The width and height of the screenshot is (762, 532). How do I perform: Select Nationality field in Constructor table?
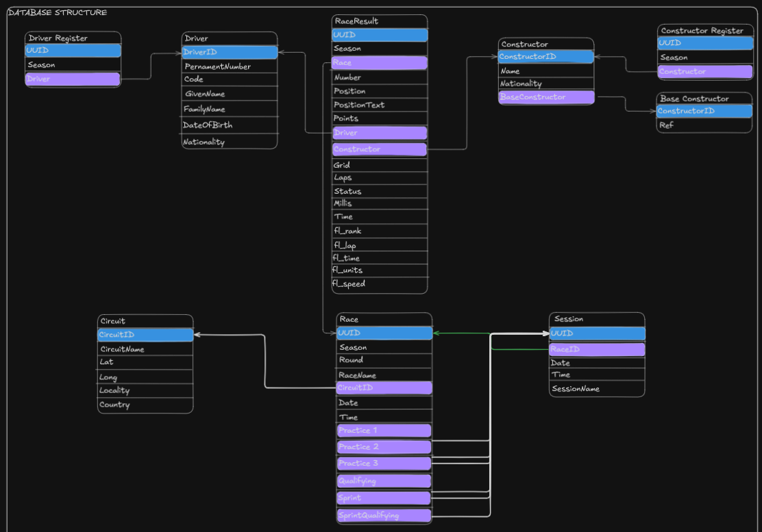(x=546, y=84)
